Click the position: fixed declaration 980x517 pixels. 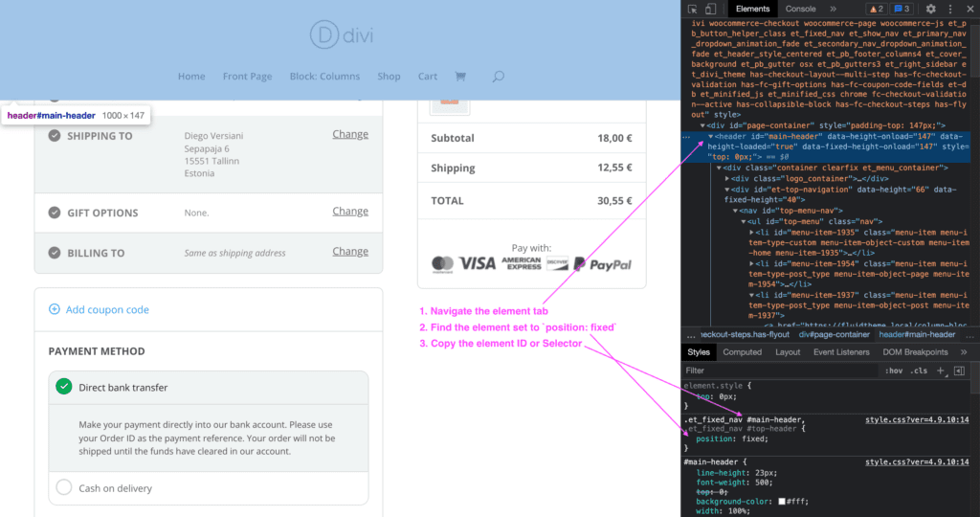pyautogui.click(x=732, y=438)
